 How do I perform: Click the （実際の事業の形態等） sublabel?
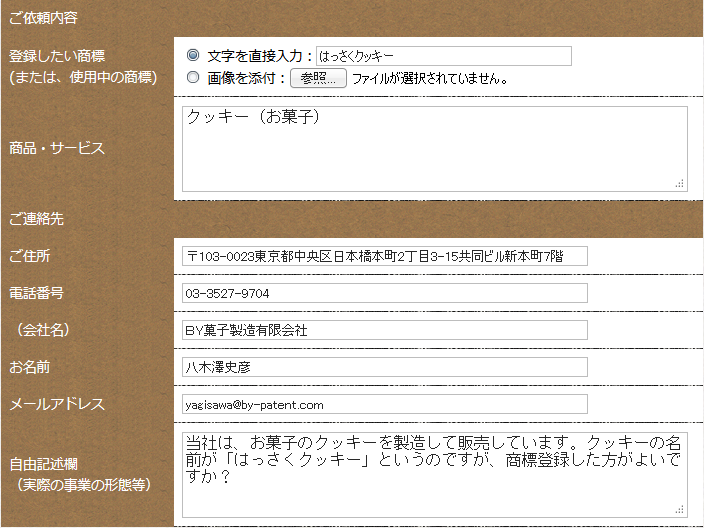[x=84, y=484]
